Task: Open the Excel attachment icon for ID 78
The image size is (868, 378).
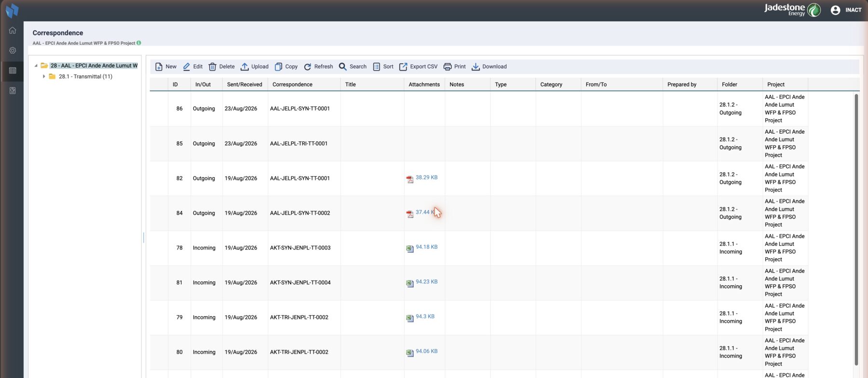Action: [410, 249]
